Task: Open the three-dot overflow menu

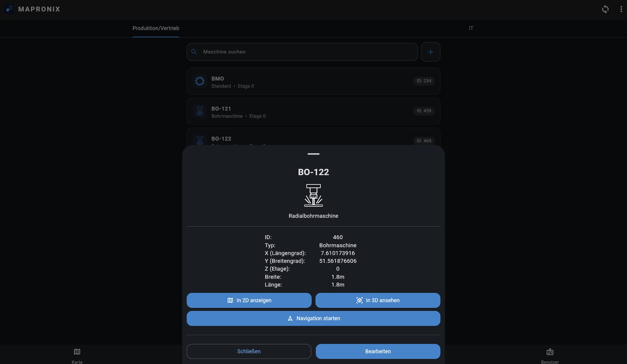Action: (x=621, y=9)
